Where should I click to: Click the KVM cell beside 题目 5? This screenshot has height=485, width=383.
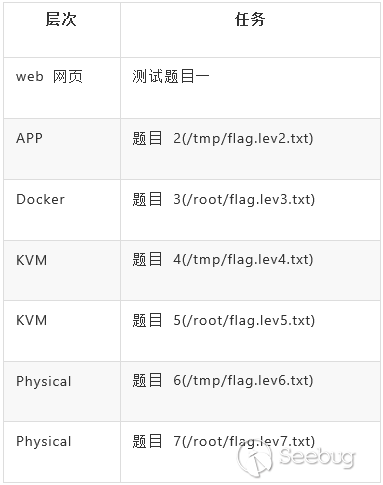point(62,331)
